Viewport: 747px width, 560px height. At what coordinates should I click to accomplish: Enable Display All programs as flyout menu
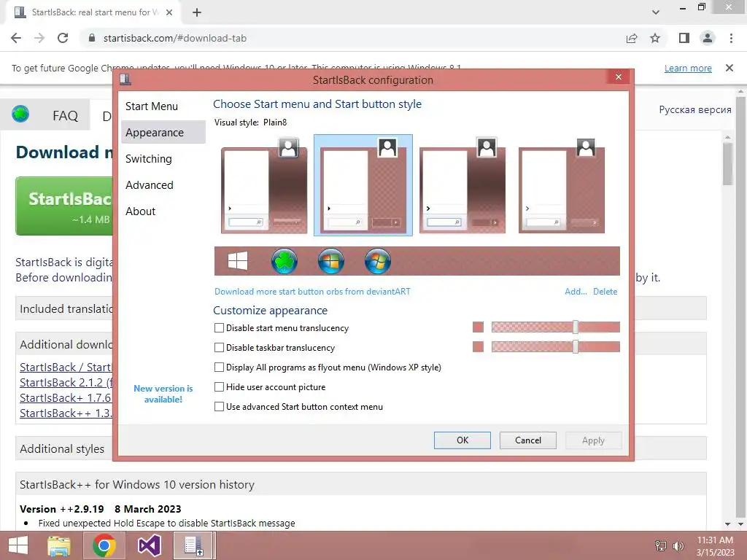(219, 367)
